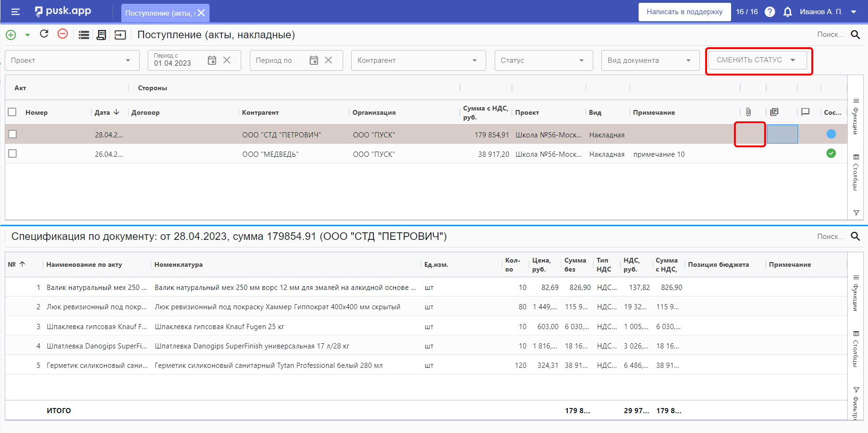
Task: Open search in the specification panel
Action: 855,236
